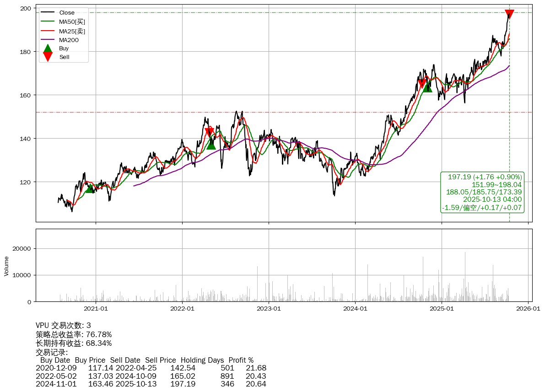Select the MA25[卖] legend label
545x392 pixels.
click(x=72, y=31)
